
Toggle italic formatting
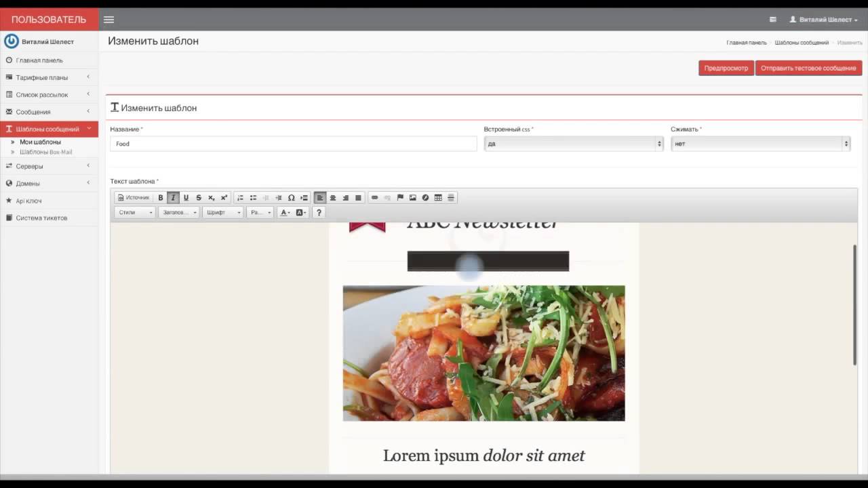coord(173,198)
